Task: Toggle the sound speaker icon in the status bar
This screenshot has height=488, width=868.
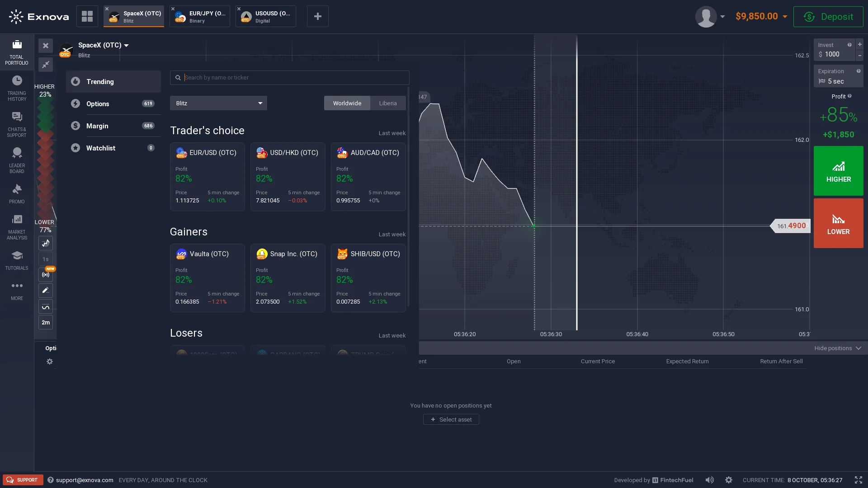Action: click(x=710, y=480)
